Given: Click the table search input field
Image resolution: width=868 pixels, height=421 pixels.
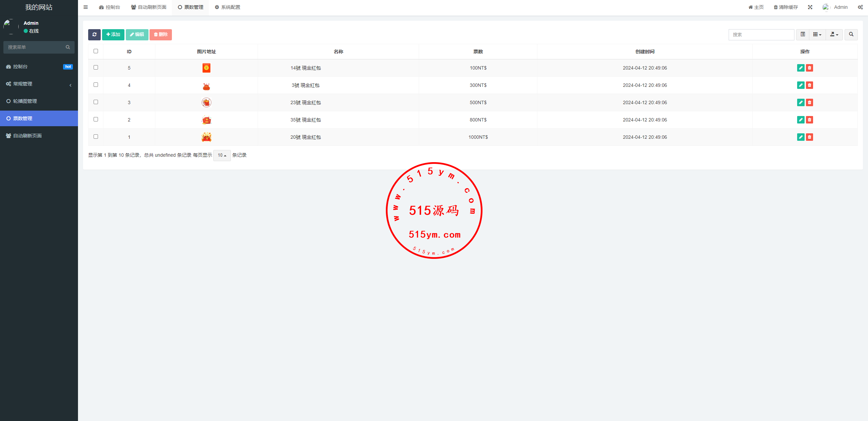Looking at the screenshot, I should tap(761, 35).
